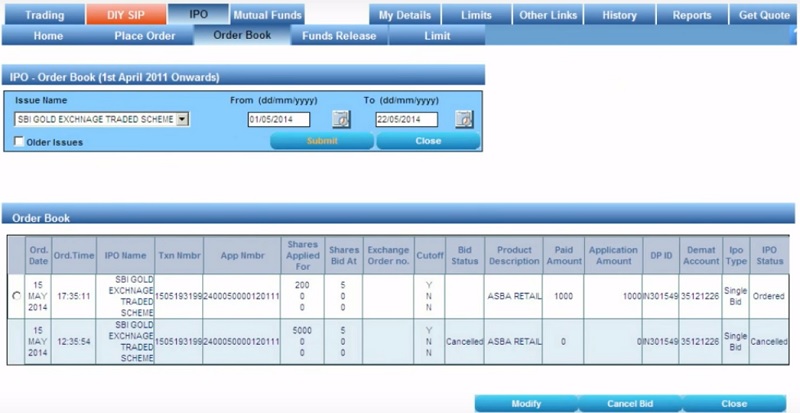This screenshot has width=800, height=413.
Task: Click the Txn Nmbr column header
Action: [x=179, y=255]
